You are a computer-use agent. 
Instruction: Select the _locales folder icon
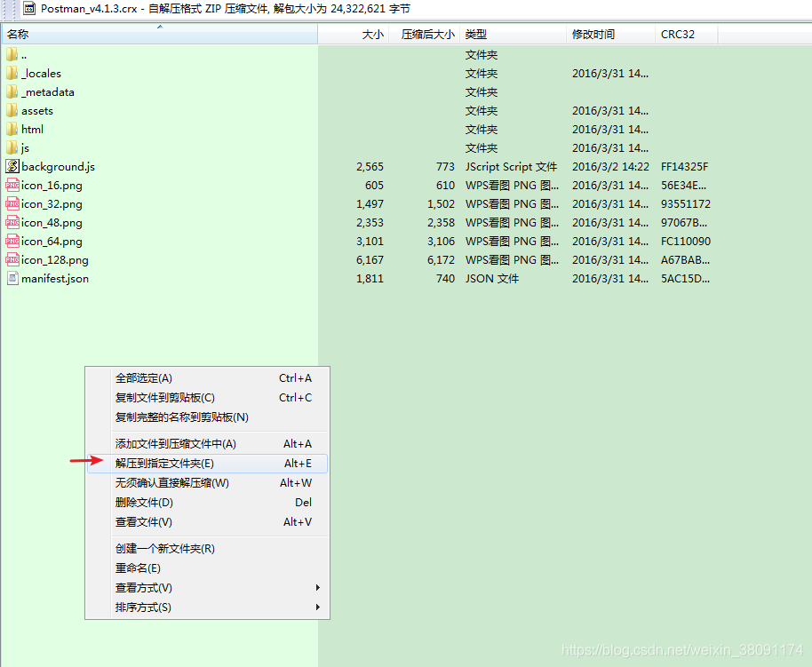(12, 74)
